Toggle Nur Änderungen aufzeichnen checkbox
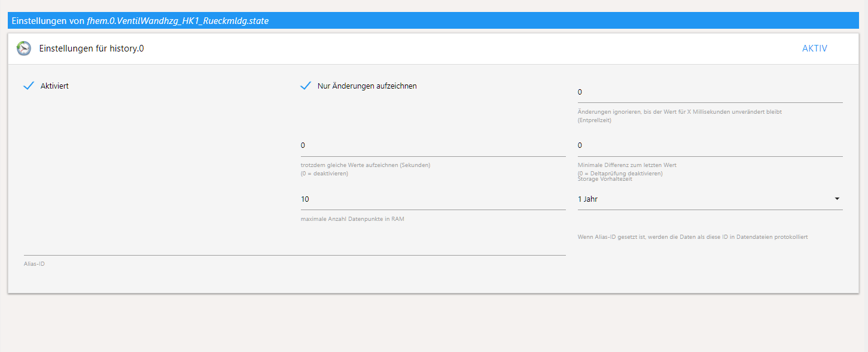 click(x=306, y=86)
